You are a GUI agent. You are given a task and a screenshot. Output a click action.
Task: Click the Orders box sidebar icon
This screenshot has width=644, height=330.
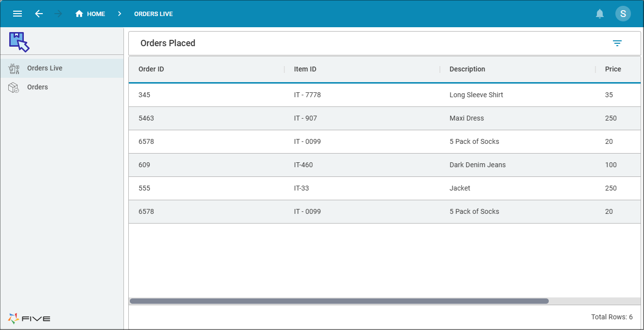tap(14, 87)
